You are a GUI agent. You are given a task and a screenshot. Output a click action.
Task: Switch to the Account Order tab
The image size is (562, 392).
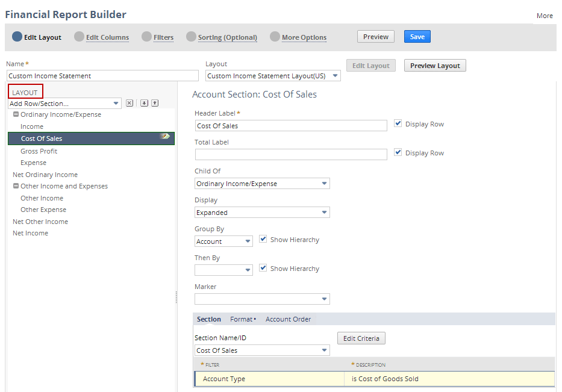coord(288,319)
